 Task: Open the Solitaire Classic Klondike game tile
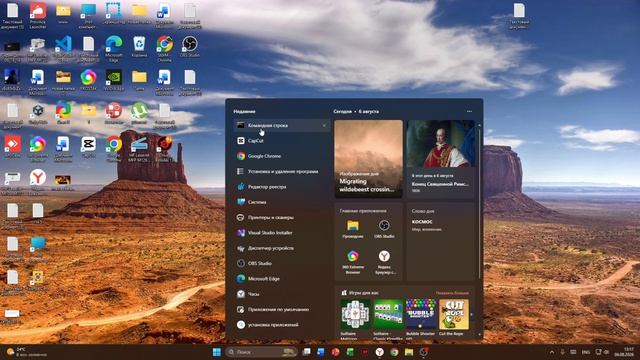388,318
